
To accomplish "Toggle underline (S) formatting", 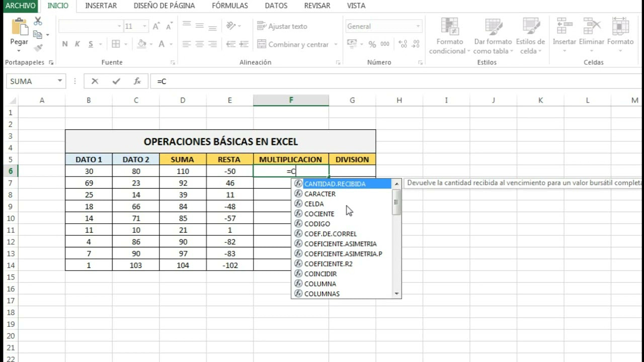I will (91, 44).
